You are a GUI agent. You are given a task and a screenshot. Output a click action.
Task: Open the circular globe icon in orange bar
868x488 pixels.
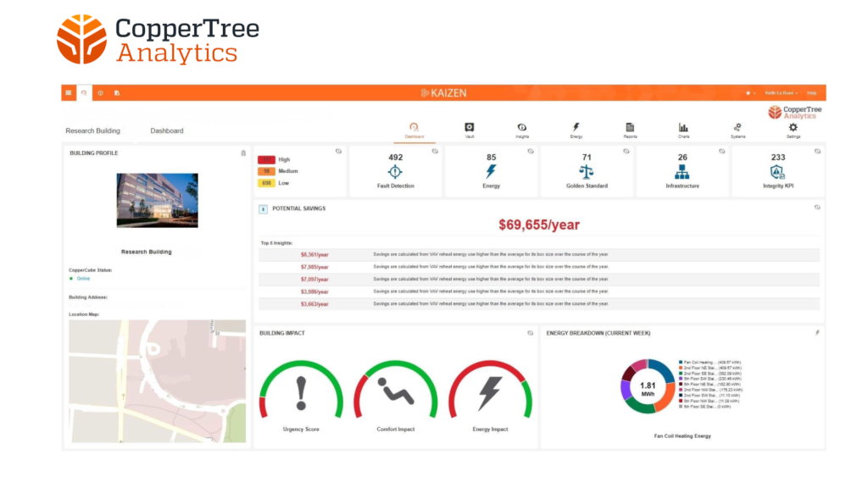(100, 93)
